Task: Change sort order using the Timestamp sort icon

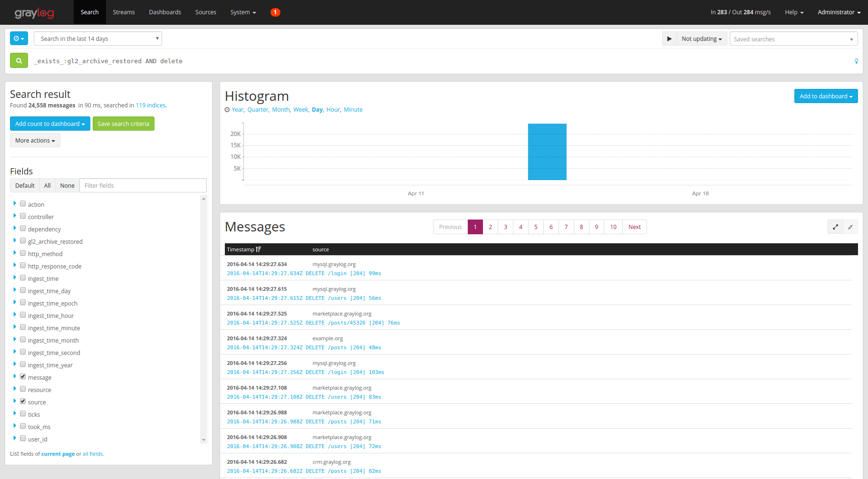Action: pyautogui.click(x=258, y=249)
